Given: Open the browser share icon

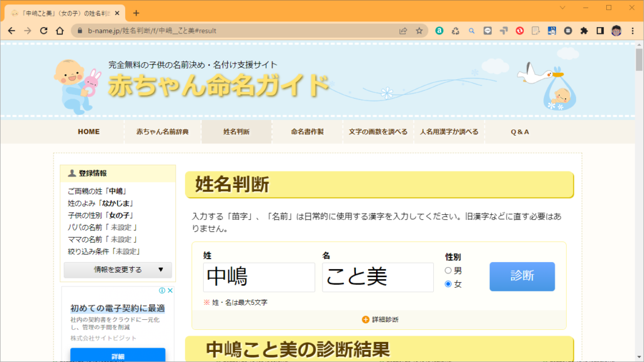Looking at the screenshot, I should point(402,30).
